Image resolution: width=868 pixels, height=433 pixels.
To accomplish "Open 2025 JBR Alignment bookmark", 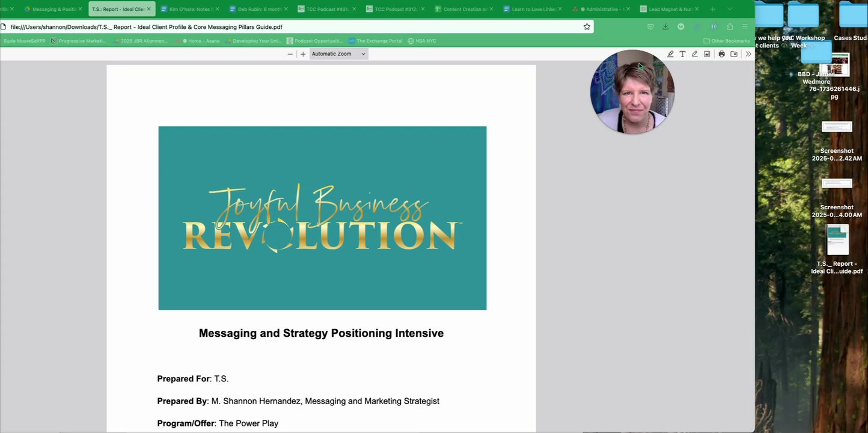I will point(140,41).
